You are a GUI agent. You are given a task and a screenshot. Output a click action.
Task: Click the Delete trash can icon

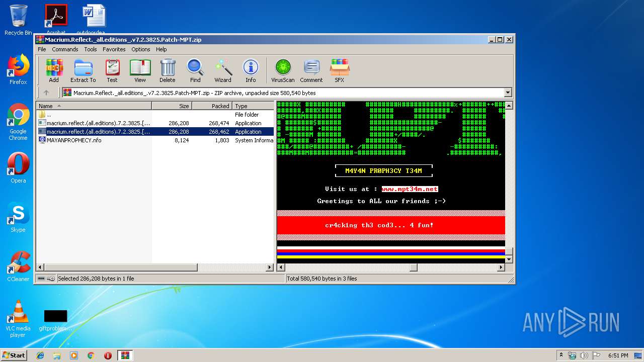(x=168, y=70)
